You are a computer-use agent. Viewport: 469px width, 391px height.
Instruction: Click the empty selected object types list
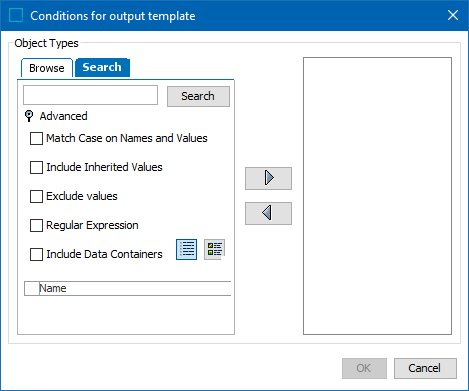tap(377, 196)
